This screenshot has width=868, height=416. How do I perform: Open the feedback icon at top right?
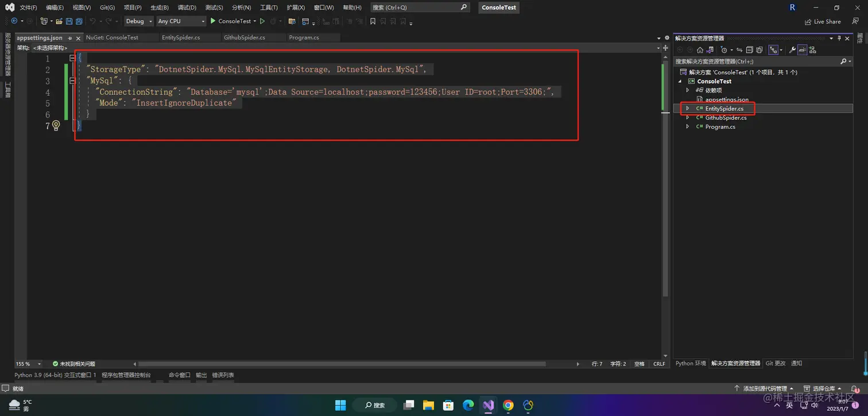tap(855, 21)
